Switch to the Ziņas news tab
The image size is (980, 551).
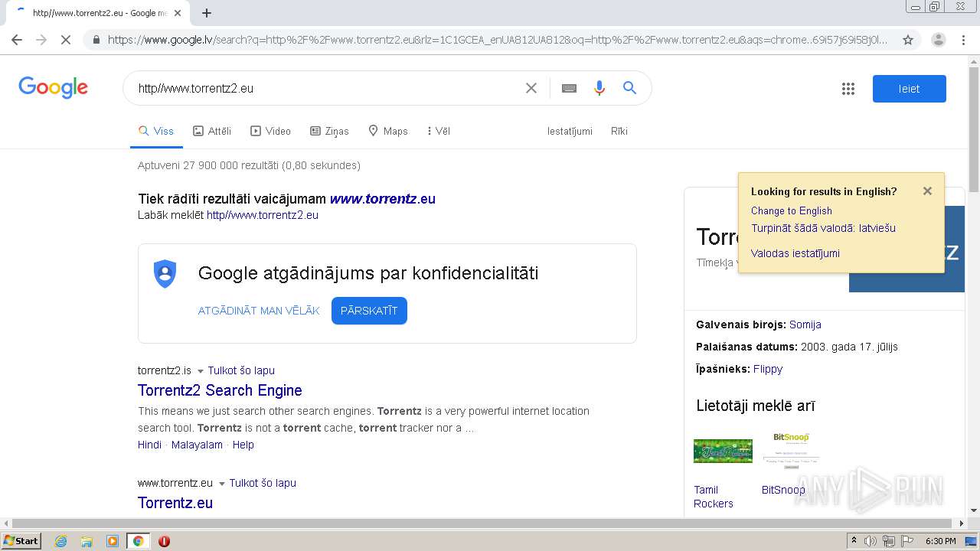329,131
